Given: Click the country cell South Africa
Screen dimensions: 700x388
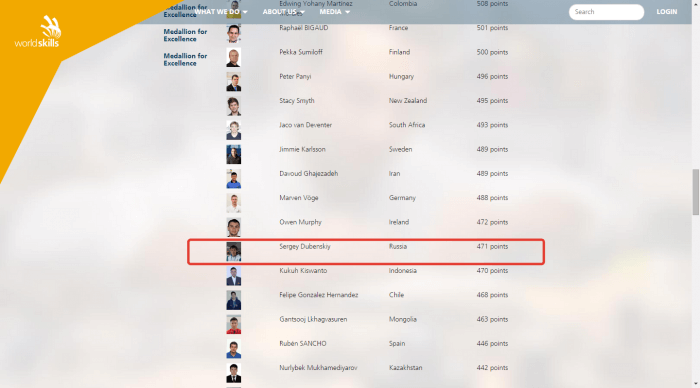Looking at the screenshot, I should [407, 125].
